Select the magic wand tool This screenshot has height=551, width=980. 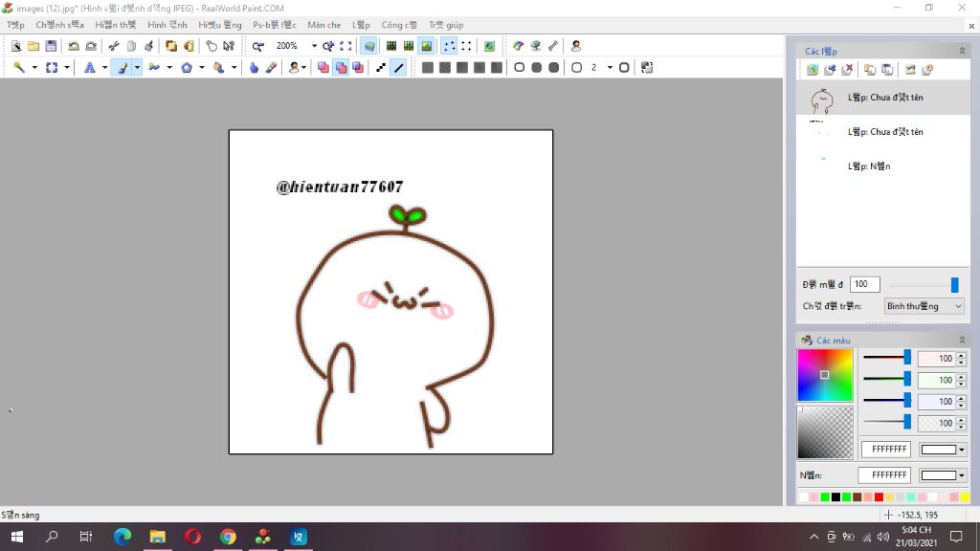click(x=19, y=68)
